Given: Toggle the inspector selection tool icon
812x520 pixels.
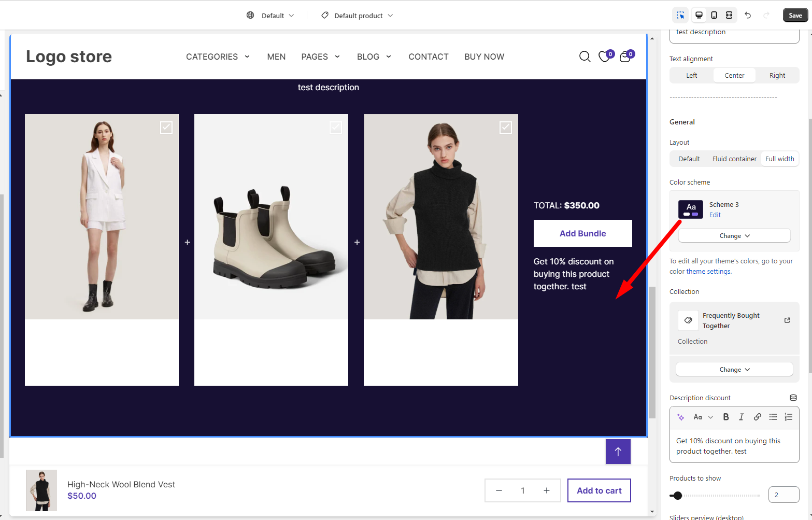Looking at the screenshot, I should point(680,15).
